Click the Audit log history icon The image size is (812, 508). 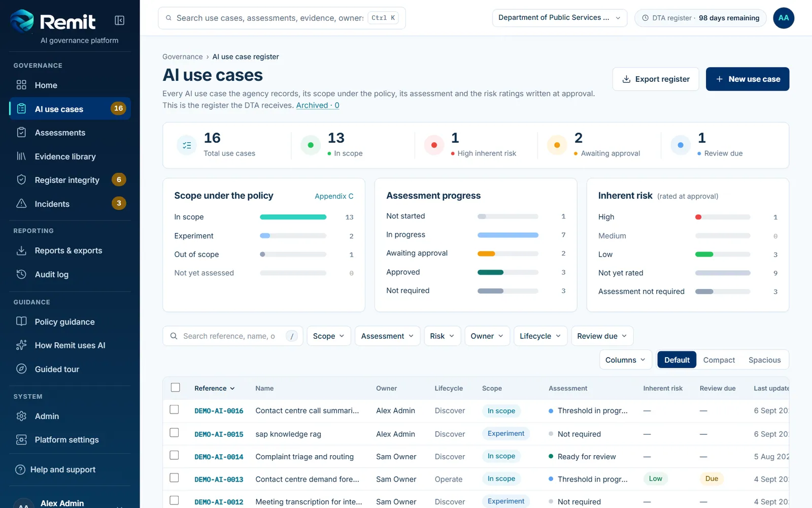tap(21, 274)
